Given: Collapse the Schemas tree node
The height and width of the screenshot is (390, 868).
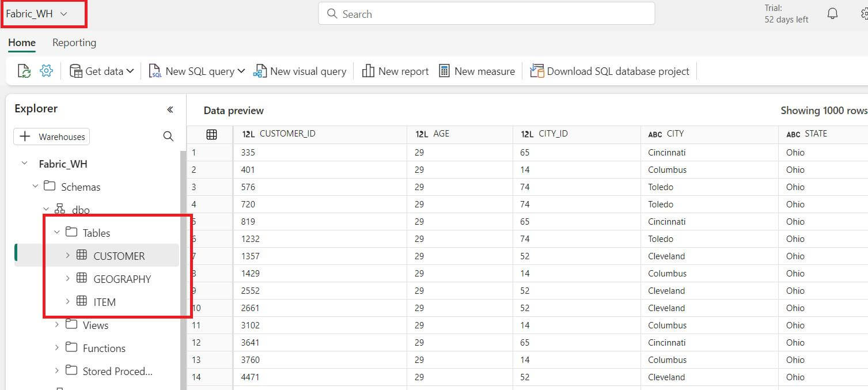Looking at the screenshot, I should [35, 186].
